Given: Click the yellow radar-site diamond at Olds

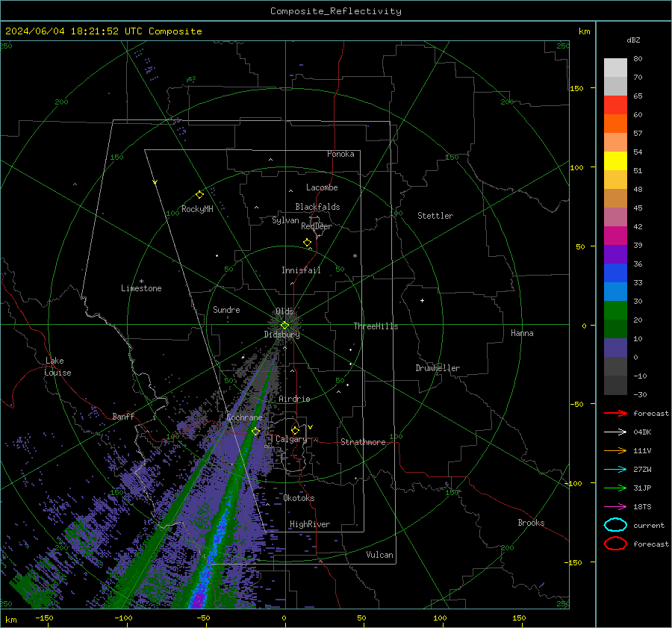Looking at the screenshot, I should [x=284, y=326].
